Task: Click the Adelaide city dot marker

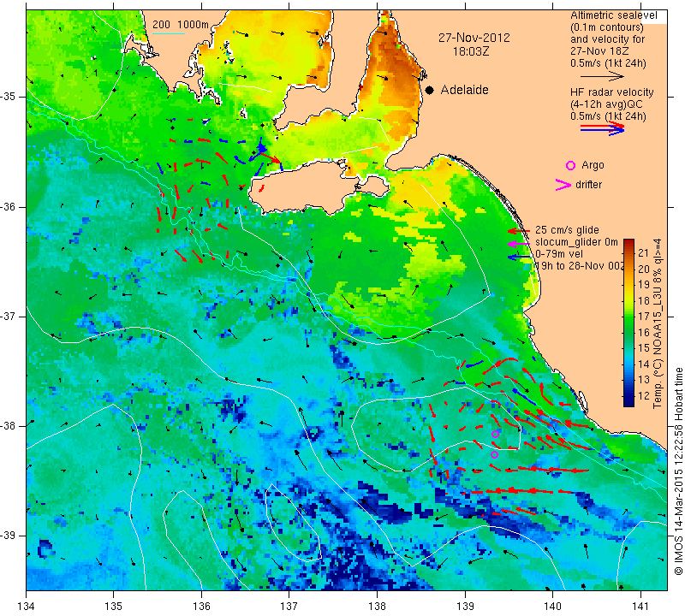Action: (x=430, y=90)
